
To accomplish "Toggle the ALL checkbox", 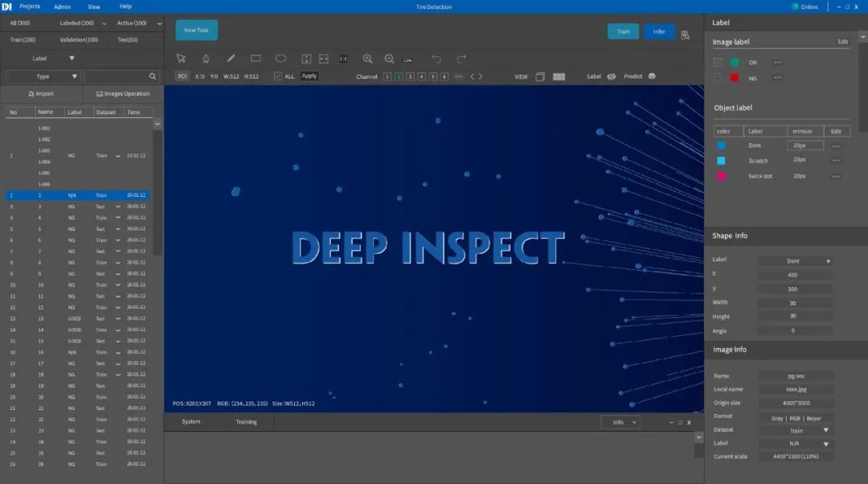I will click(x=278, y=76).
